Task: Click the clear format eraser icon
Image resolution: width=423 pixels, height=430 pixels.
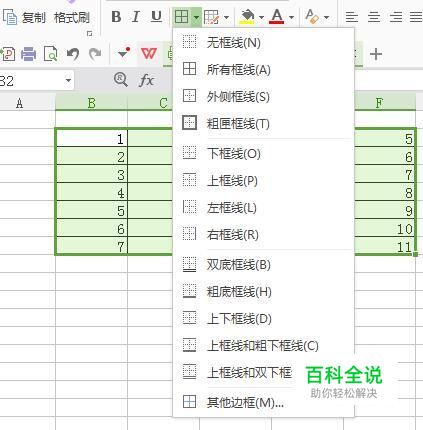Action: [312, 17]
